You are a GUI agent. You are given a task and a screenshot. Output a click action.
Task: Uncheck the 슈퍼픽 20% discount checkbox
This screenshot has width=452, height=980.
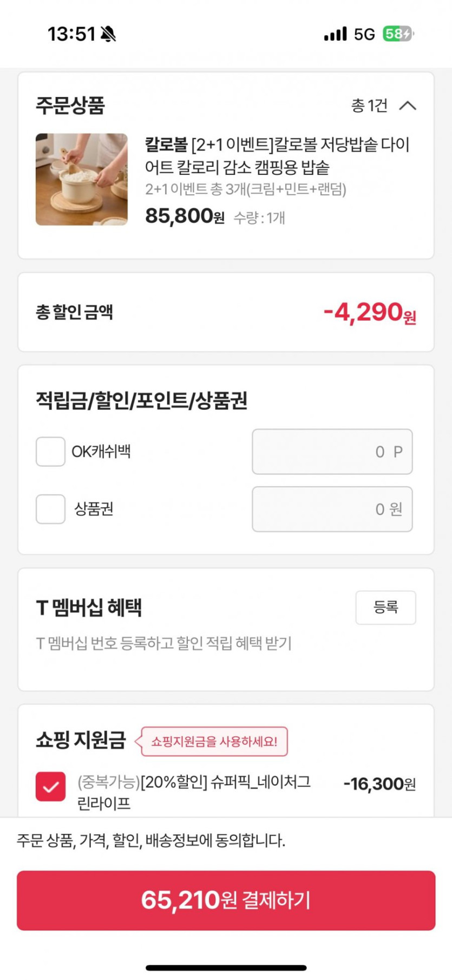(50, 786)
